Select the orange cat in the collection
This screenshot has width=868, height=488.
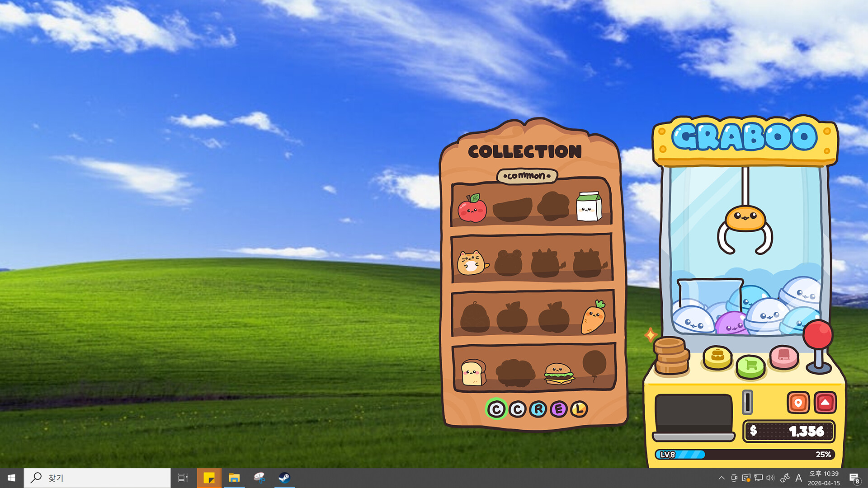[472, 263]
